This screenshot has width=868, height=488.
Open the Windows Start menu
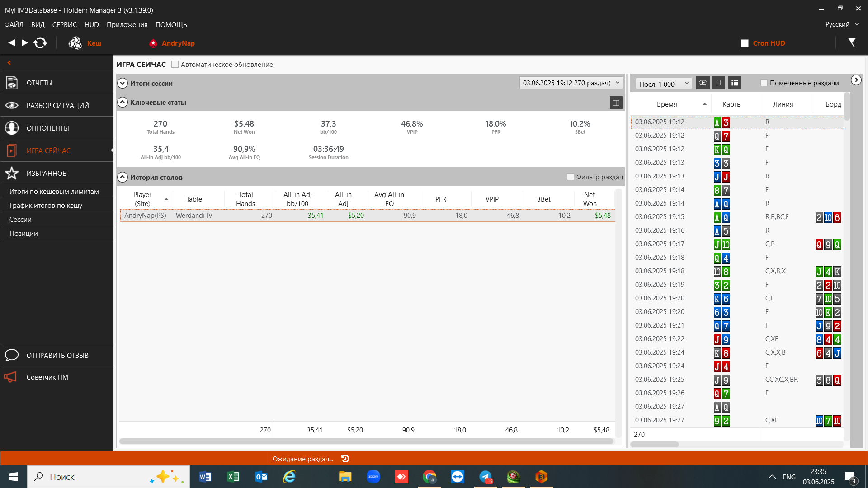14,477
